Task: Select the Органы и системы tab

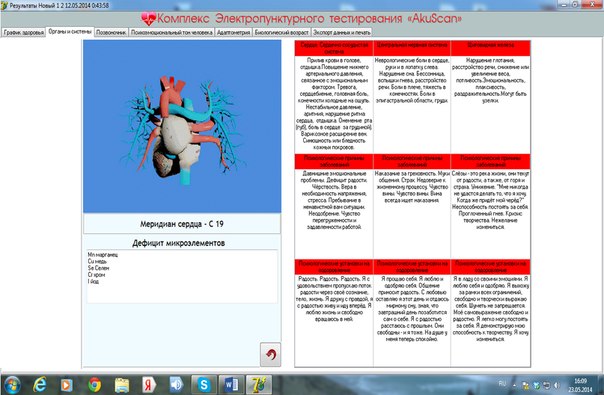Action: point(70,32)
